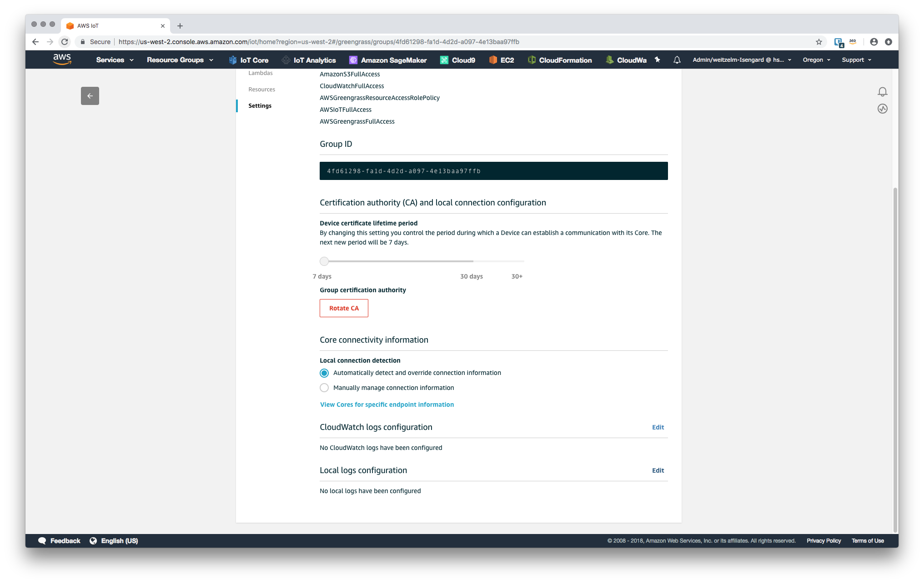Select Lambdas in the sidebar
Image resolution: width=924 pixels, height=584 pixels.
261,73
